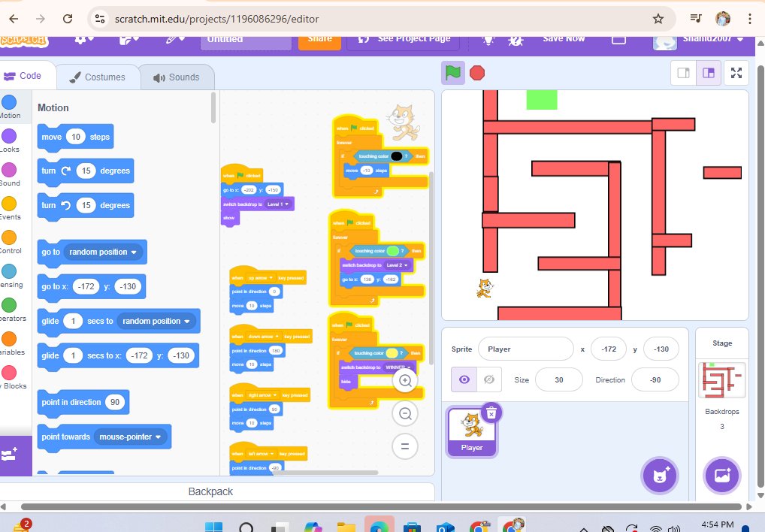
Task: Click yellow color swatch in touching color block
Action: (x=392, y=353)
